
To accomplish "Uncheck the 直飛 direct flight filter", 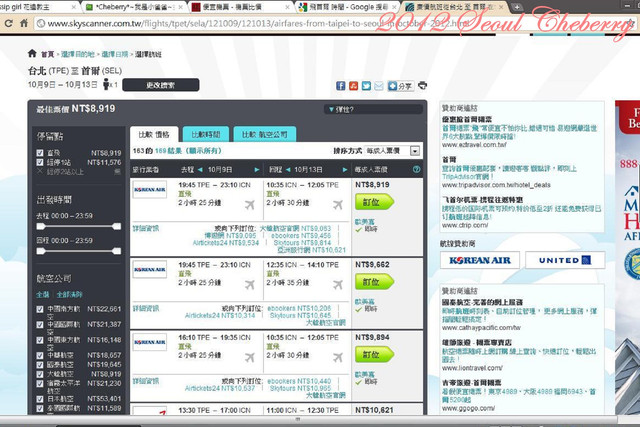I will coord(40,153).
